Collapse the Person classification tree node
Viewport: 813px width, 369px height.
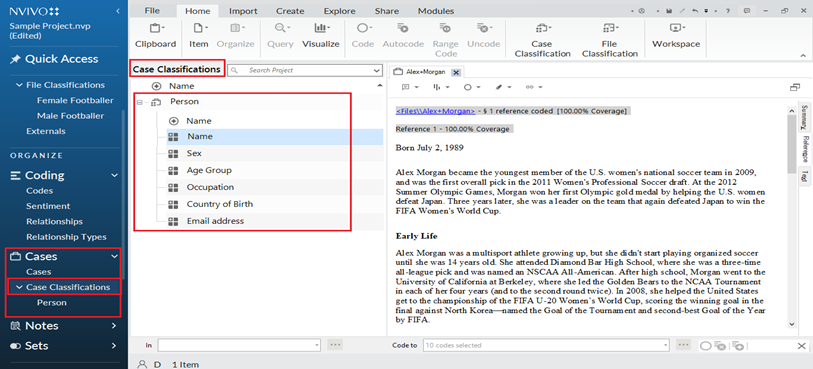coord(139,103)
